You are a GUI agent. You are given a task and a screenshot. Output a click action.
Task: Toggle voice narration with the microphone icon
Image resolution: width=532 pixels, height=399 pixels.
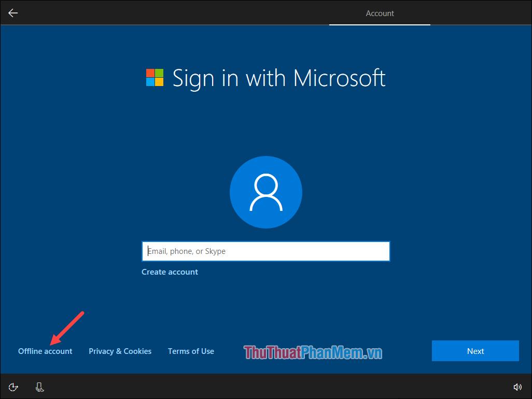click(39, 387)
